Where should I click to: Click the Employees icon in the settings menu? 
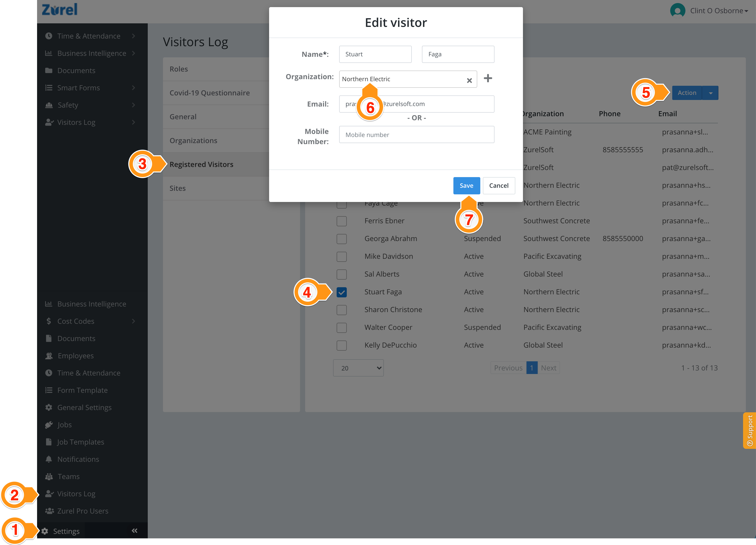49,355
